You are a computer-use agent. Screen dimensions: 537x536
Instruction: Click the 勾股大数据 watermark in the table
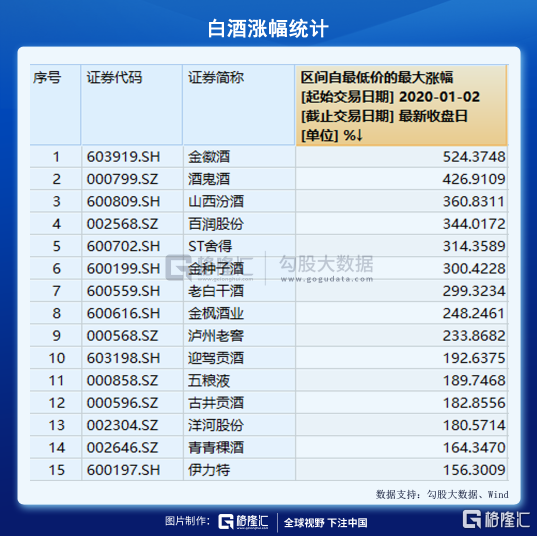click(326, 268)
